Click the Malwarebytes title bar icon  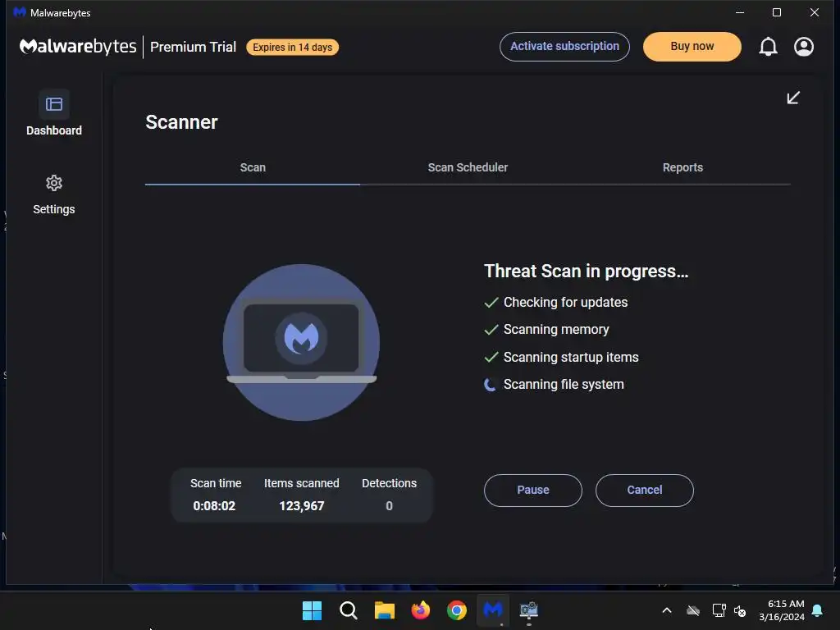tap(20, 12)
